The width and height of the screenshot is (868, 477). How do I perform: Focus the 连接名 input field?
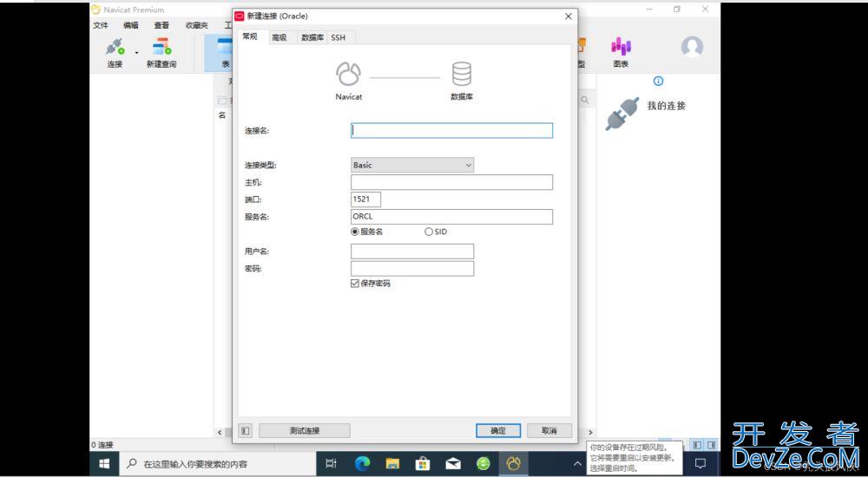[451, 131]
